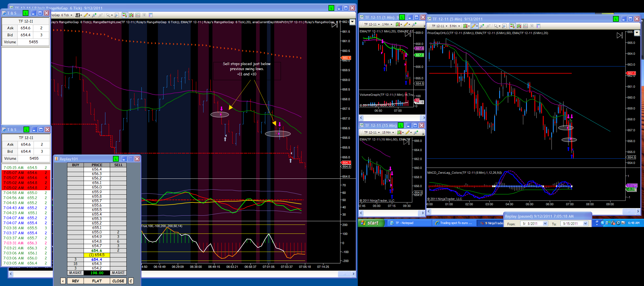Screen dimensions: 644x286
Task: Click the zoom in magnifier in the 5 Min chart
Action: point(482,26)
